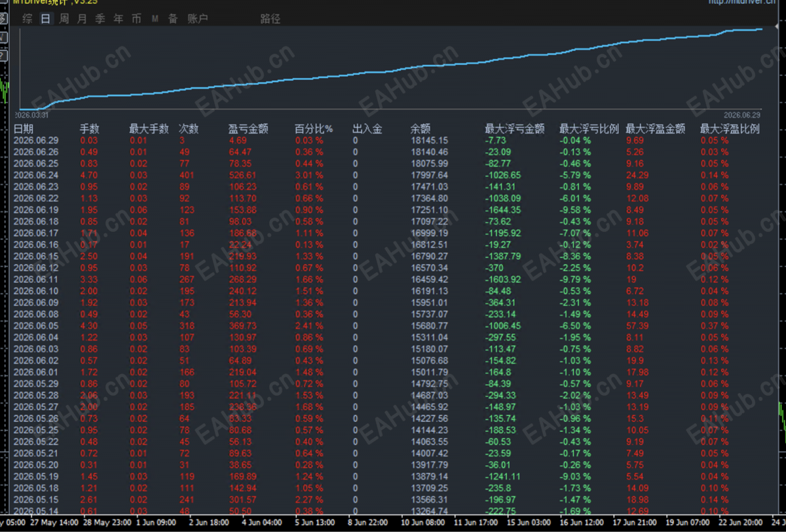The image size is (786, 532).
Task: Click the 百分比% column header
Action: tap(314, 129)
